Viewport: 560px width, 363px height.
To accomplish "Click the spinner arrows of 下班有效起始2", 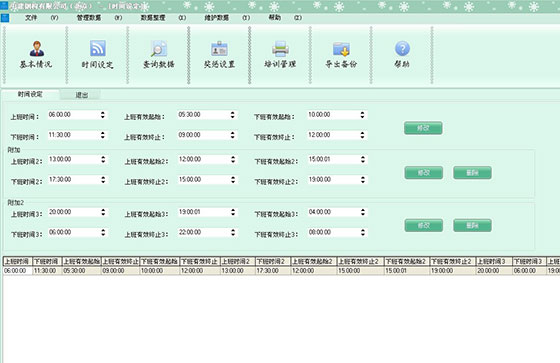I will (363, 159).
